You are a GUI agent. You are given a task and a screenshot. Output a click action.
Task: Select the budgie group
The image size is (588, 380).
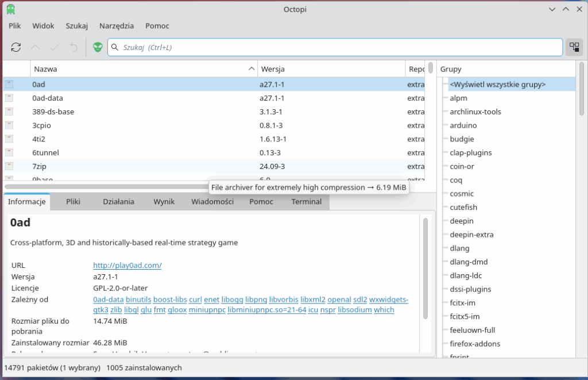click(x=462, y=139)
